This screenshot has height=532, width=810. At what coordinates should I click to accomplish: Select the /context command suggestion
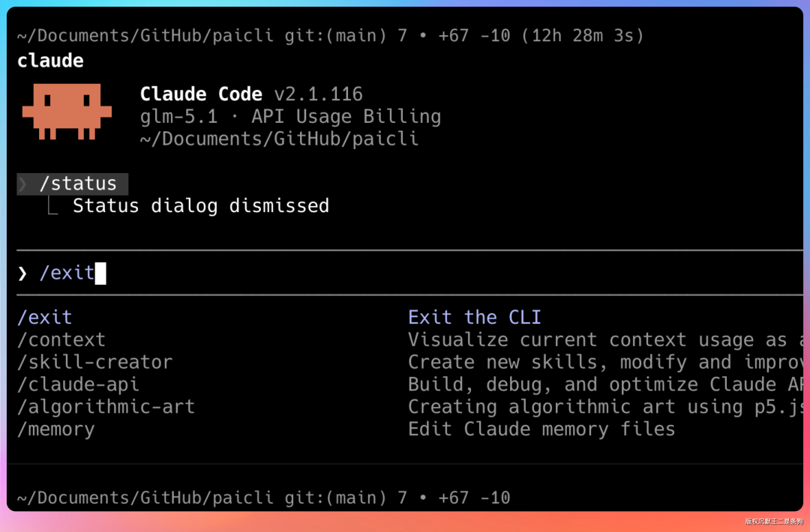click(x=61, y=339)
